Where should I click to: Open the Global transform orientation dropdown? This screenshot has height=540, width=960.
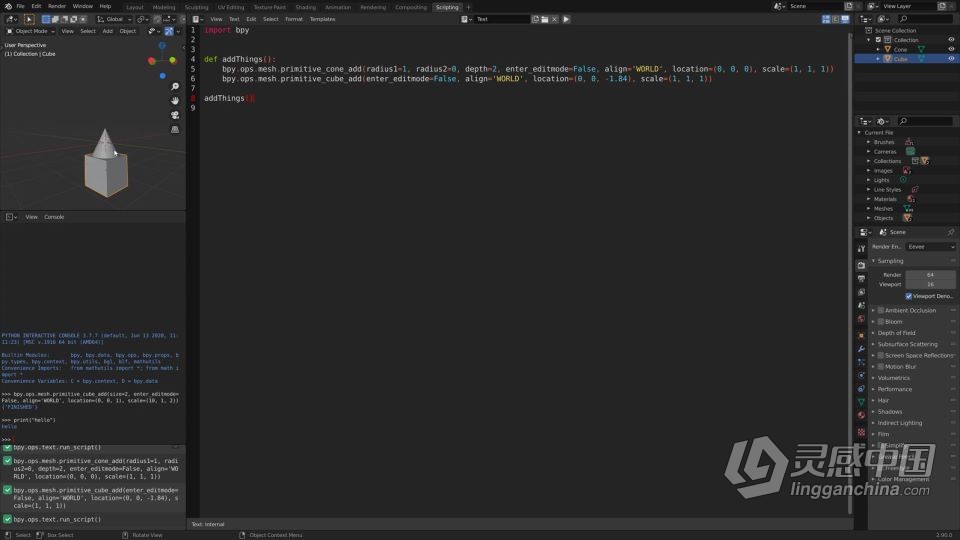pos(114,20)
